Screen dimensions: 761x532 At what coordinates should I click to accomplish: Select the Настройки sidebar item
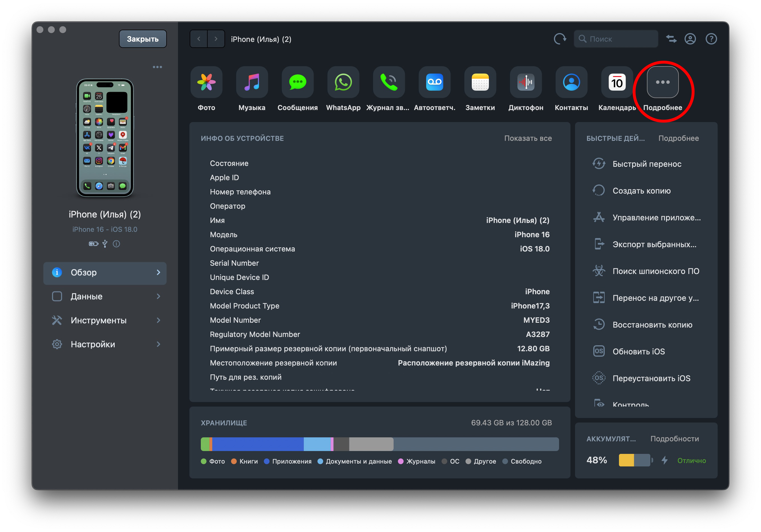[x=105, y=344]
